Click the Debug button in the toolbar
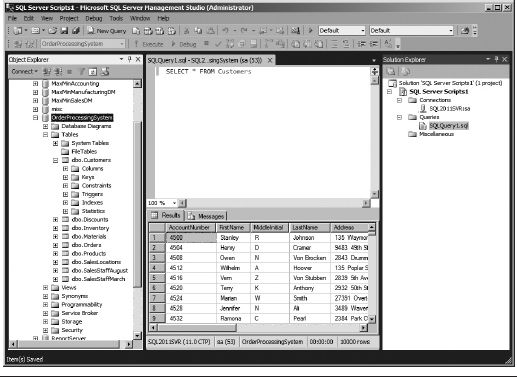Image resolution: width=517 pixels, height=377 pixels. [x=184, y=44]
